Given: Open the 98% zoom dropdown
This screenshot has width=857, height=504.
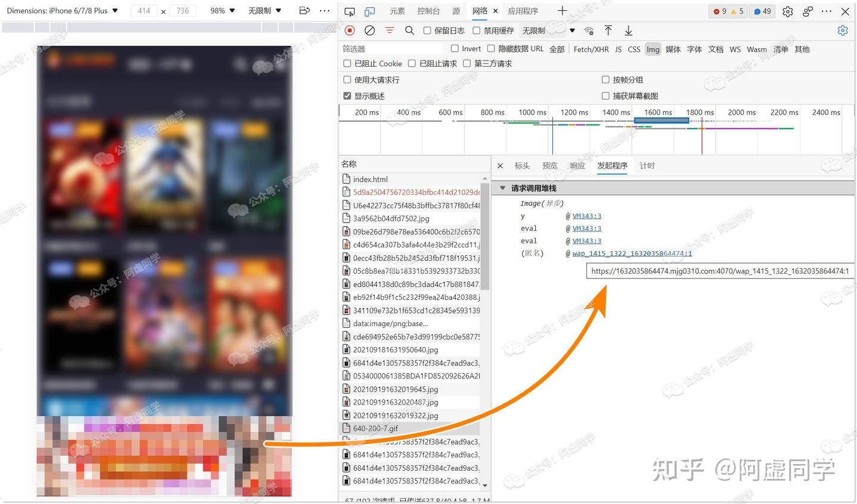Looking at the screenshot, I should (x=223, y=11).
